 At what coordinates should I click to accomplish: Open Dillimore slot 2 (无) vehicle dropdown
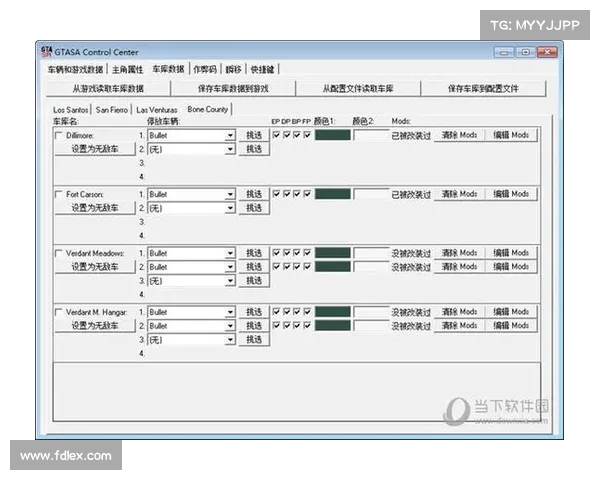(230, 149)
